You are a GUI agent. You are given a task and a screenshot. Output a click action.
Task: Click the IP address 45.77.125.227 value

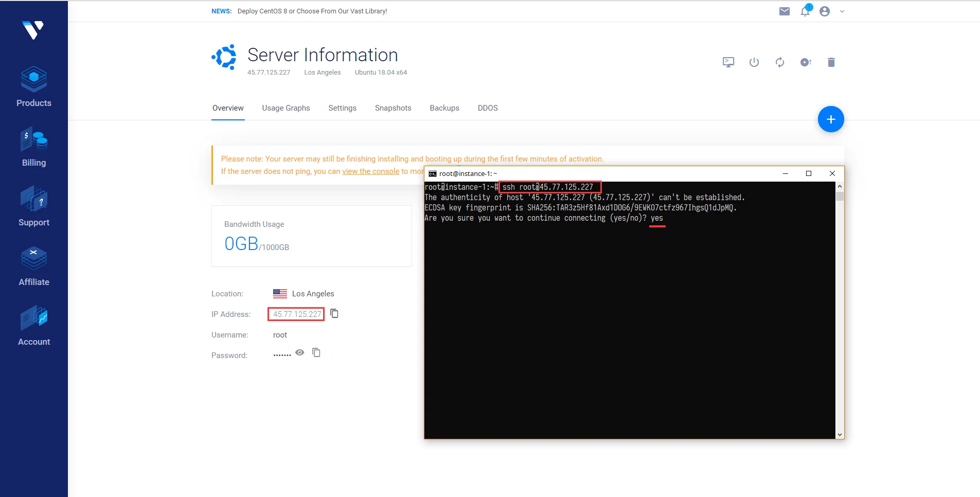(x=297, y=314)
